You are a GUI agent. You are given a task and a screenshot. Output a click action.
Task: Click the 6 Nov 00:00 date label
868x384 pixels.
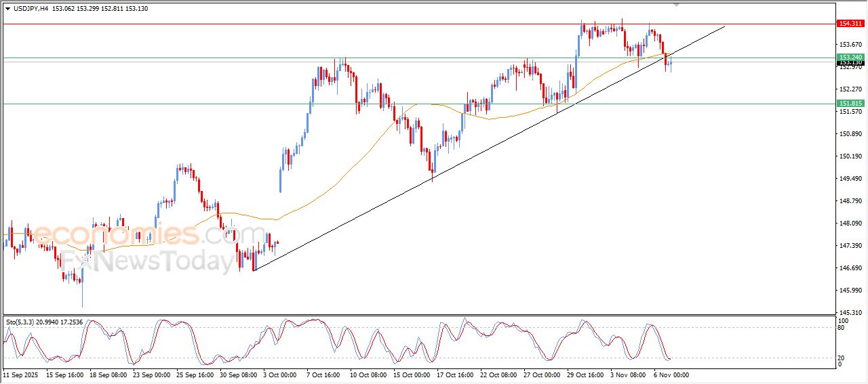(671, 374)
